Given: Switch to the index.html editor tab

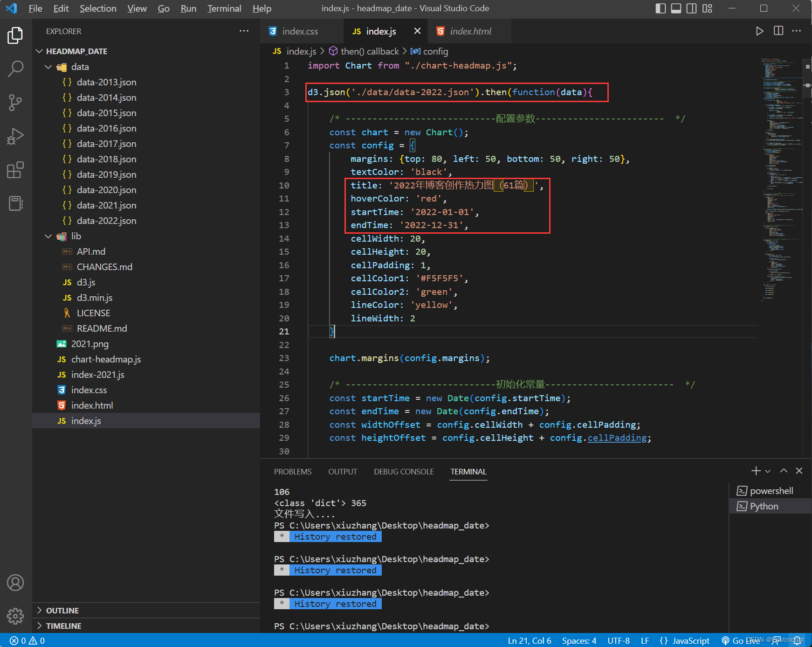Looking at the screenshot, I should click(470, 31).
